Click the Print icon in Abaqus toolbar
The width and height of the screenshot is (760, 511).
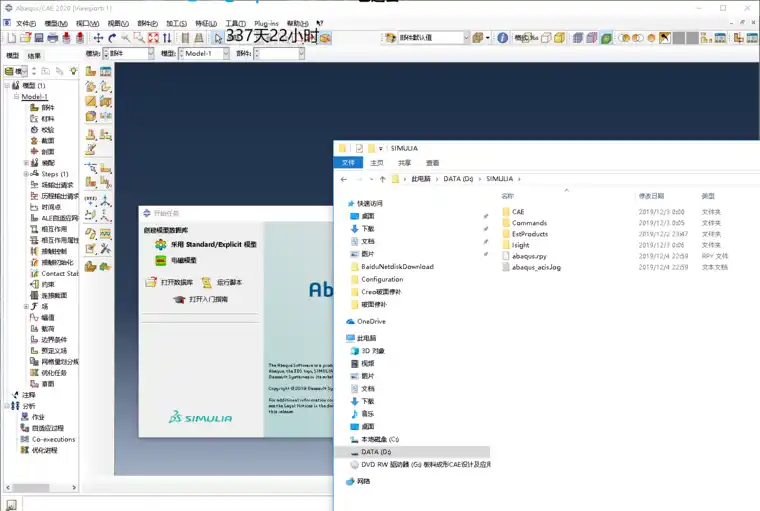coord(53,38)
